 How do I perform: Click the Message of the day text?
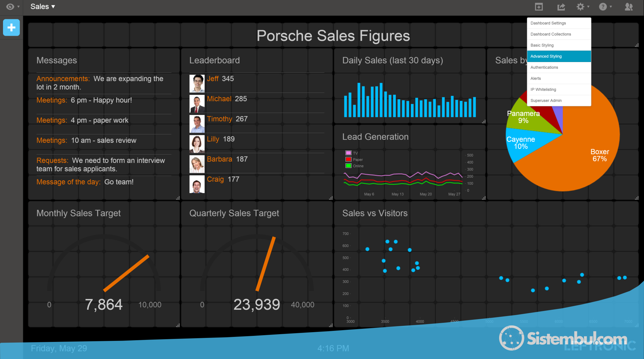click(85, 182)
